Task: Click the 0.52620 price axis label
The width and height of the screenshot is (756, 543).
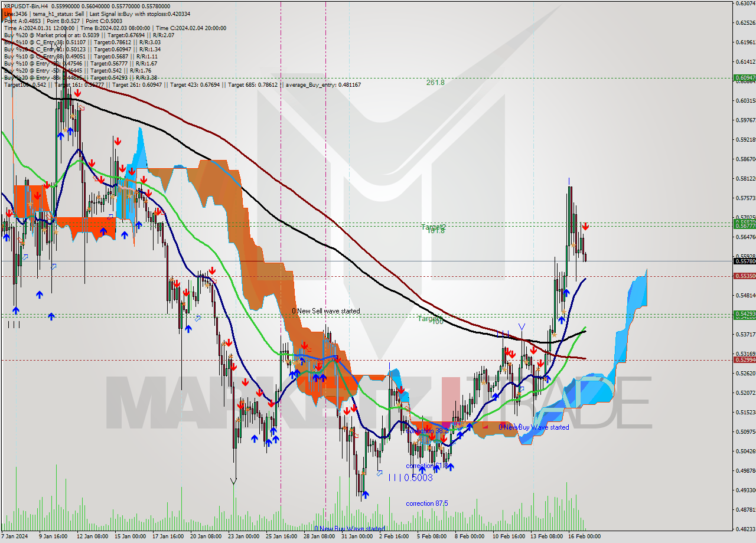Action: tap(745, 374)
